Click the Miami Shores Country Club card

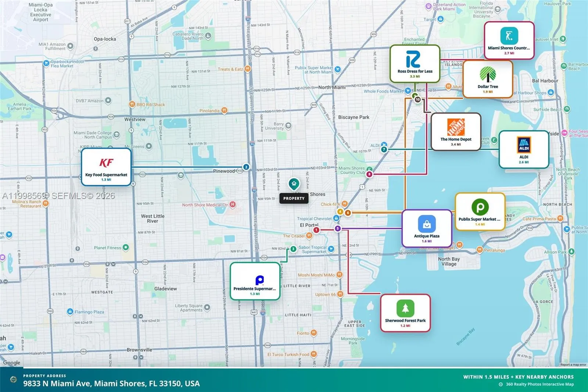click(509, 40)
